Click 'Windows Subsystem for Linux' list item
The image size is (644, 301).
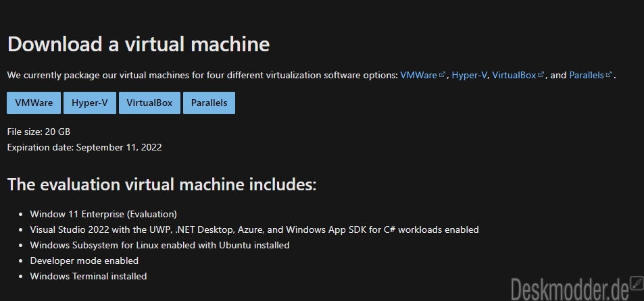pyautogui.click(x=159, y=245)
